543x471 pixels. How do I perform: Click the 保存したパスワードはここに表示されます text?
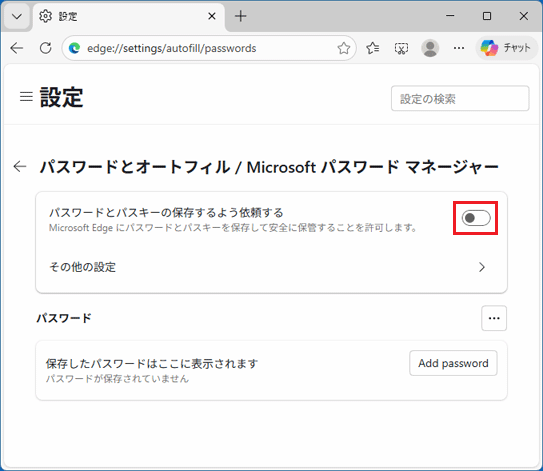(152, 364)
